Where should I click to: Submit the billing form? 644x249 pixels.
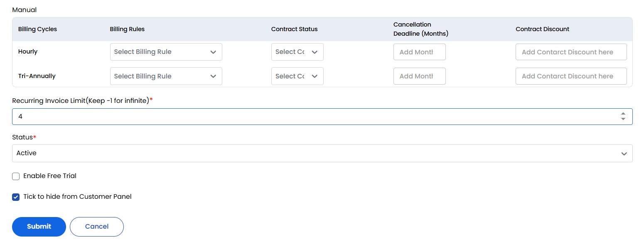tap(39, 227)
